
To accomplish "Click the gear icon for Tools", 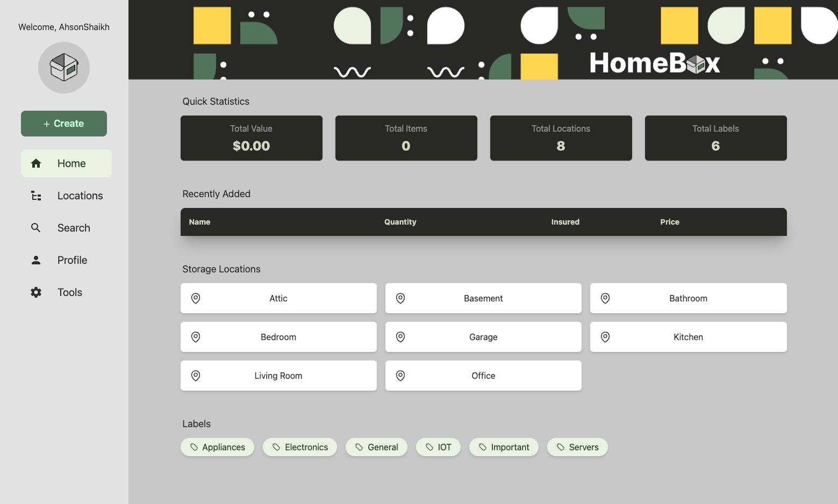I will coord(35,292).
